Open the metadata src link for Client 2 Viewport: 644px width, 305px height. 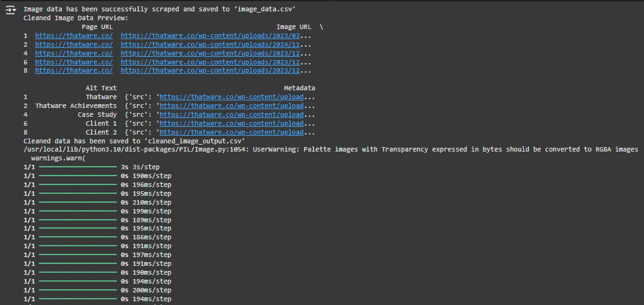(x=232, y=133)
